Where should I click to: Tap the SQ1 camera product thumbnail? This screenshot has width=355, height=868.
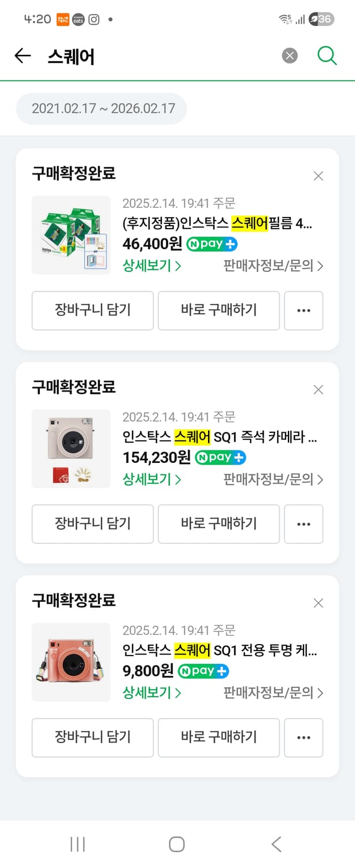71,448
